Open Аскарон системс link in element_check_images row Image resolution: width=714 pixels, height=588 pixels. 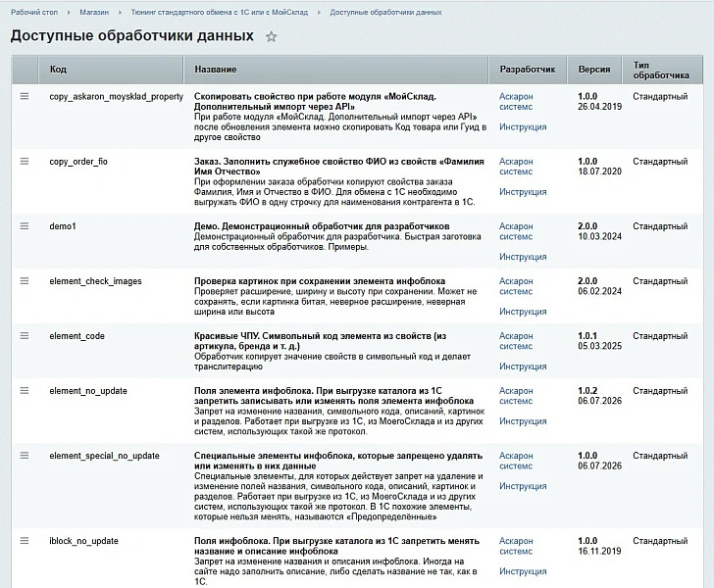[x=516, y=286]
